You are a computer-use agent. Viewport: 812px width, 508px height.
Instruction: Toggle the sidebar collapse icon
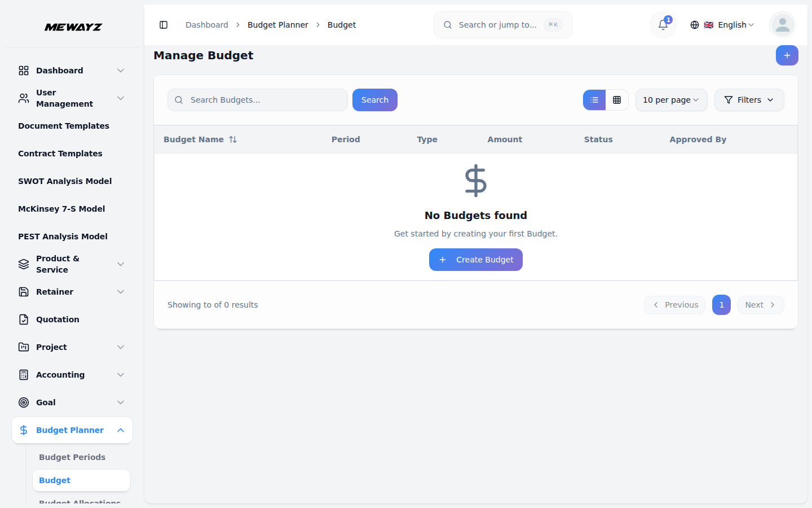(164, 25)
